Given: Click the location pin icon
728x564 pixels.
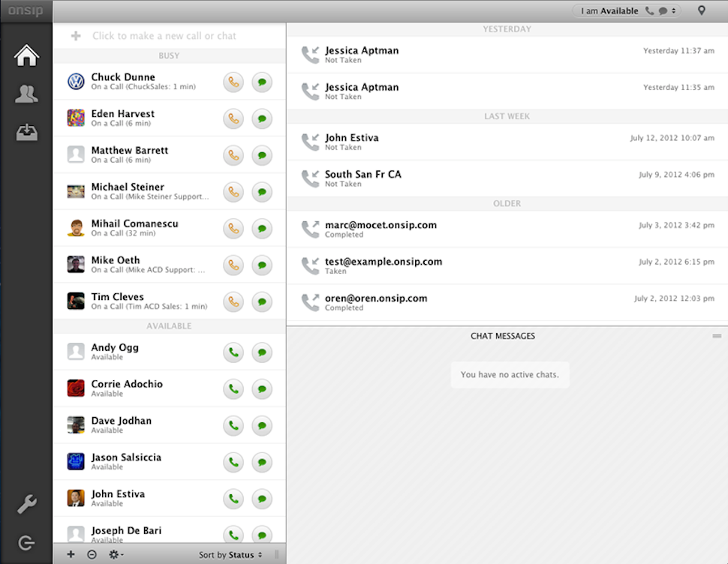Looking at the screenshot, I should [702, 11].
